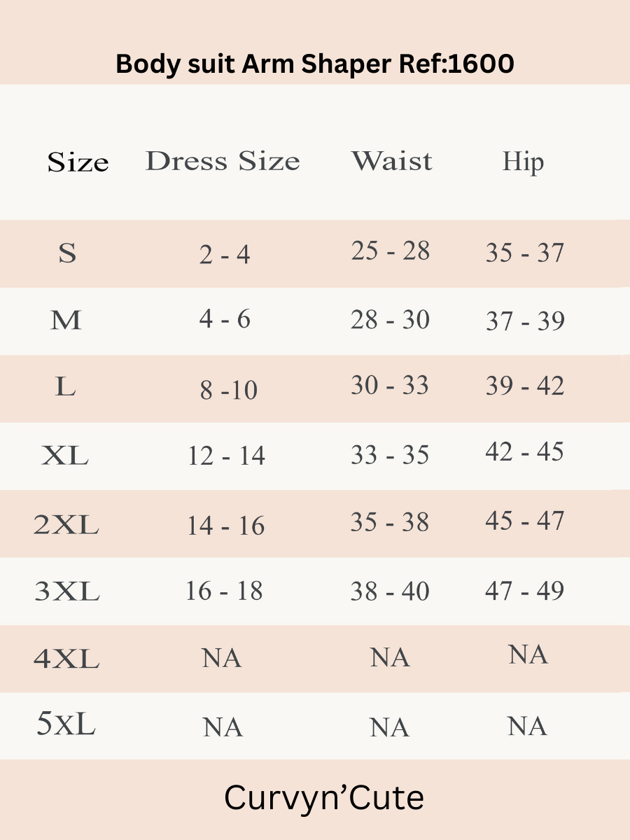Click the Dress Size column header
This screenshot has height=840, width=630.
click(x=223, y=161)
